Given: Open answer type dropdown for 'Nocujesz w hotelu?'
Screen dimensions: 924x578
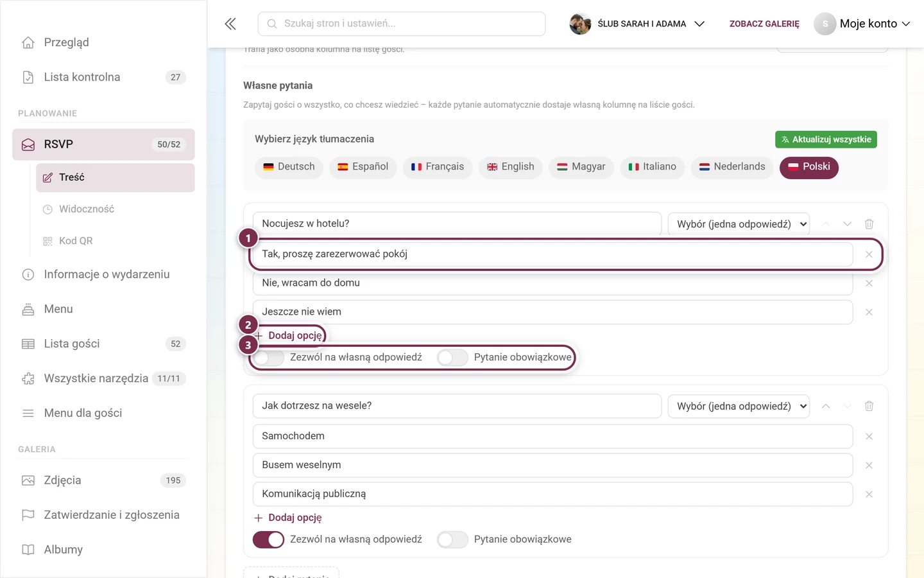Looking at the screenshot, I should tap(739, 224).
